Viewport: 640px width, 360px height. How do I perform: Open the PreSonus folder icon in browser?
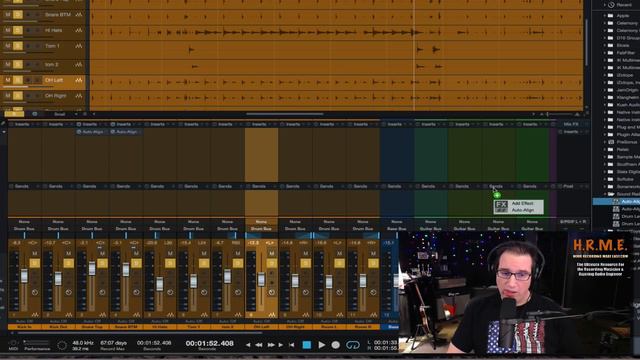(x=611, y=142)
